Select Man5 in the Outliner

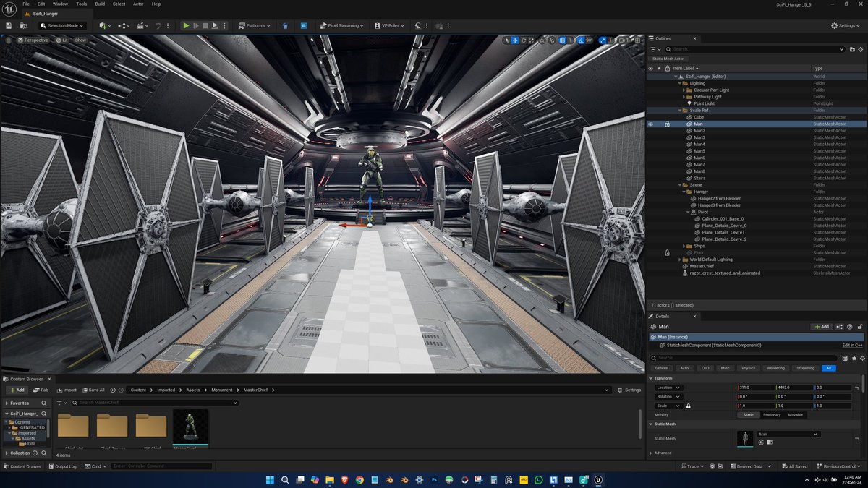click(699, 151)
